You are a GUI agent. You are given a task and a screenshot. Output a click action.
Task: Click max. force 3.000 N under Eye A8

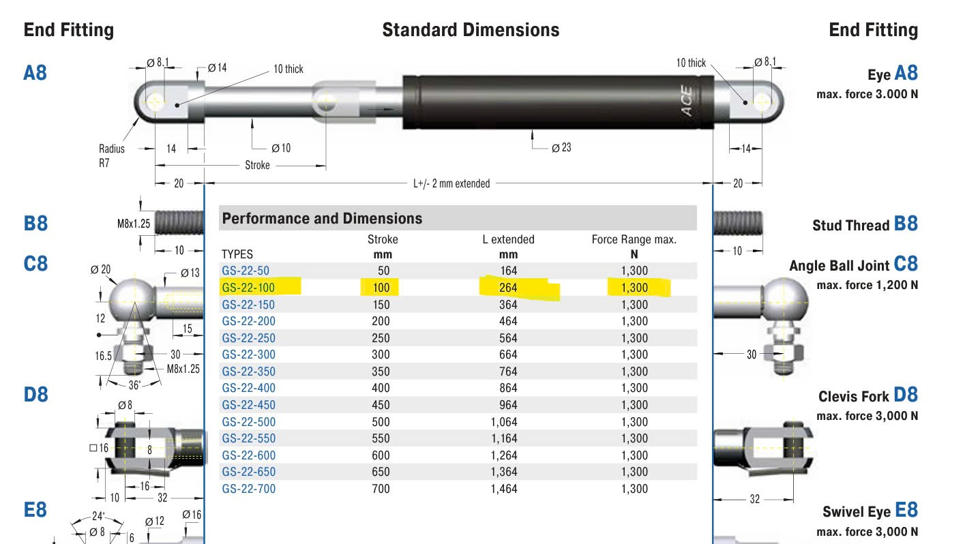coord(867,94)
